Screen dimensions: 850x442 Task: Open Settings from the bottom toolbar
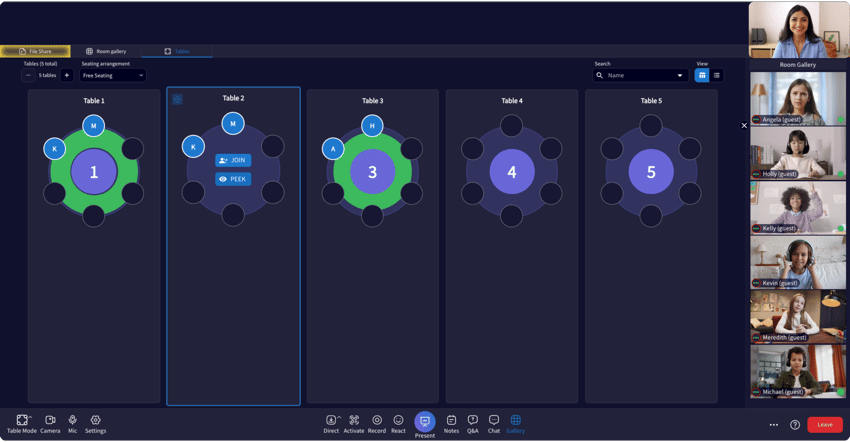95,424
